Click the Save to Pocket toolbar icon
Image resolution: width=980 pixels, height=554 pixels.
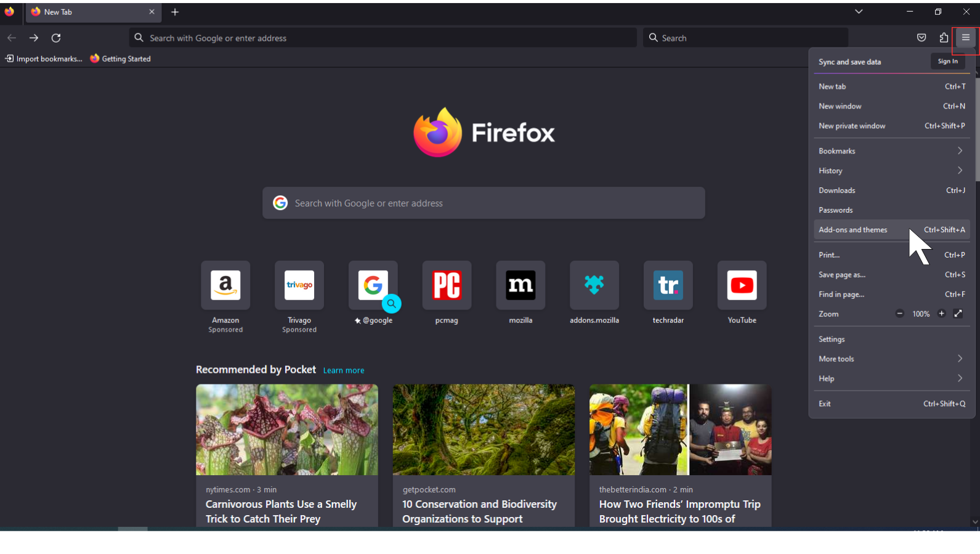pyautogui.click(x=921, y=38)
